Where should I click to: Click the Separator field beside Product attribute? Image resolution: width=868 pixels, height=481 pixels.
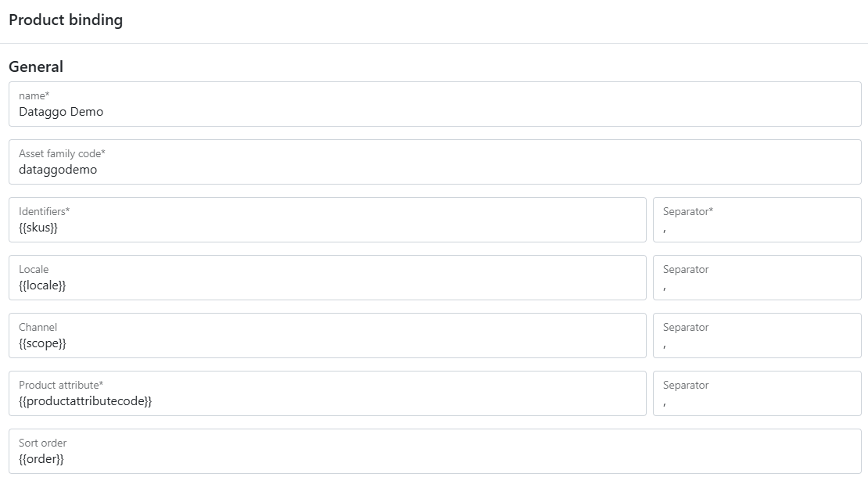[x=756, y=401]
